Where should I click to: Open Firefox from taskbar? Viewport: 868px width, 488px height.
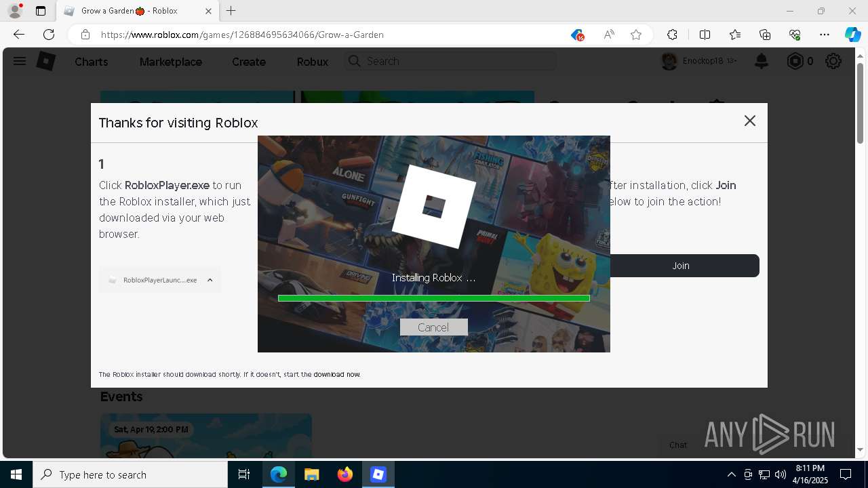344,474
